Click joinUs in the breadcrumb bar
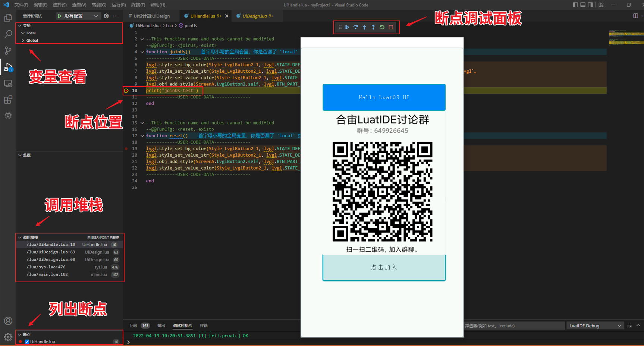Image resolution: width=644 pixels, height=346 pixels. pyautogui.click(x=190, y=25)
